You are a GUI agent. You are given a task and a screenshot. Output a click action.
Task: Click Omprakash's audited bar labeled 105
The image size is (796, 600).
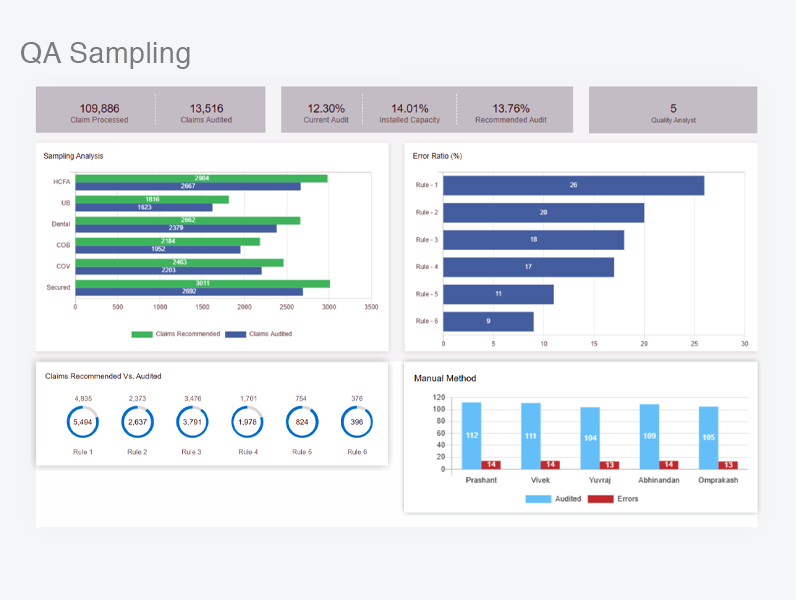[709, 438]
